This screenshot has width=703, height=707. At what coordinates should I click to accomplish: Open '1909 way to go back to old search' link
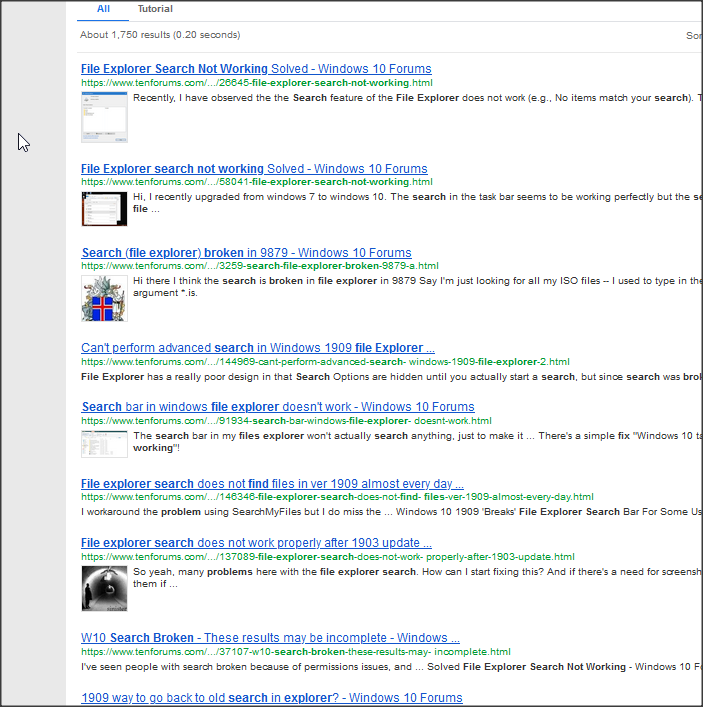point(272,698)
